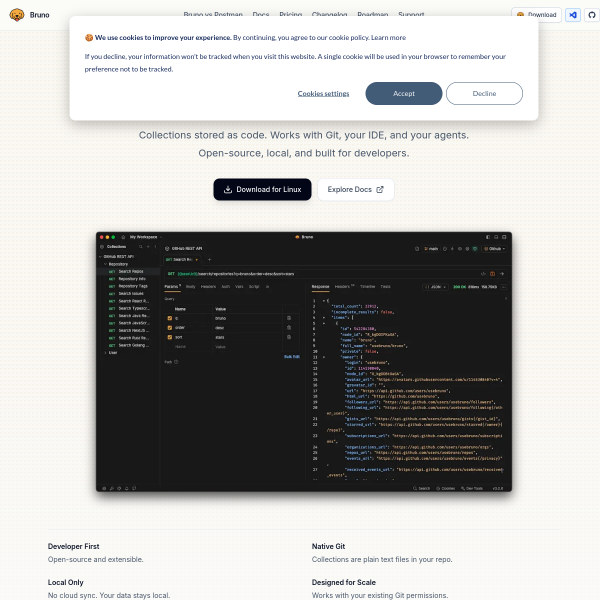Screen dimensions: 600x600
Task: Open the JSON format dropdown
Action: [x=435, y=287]
